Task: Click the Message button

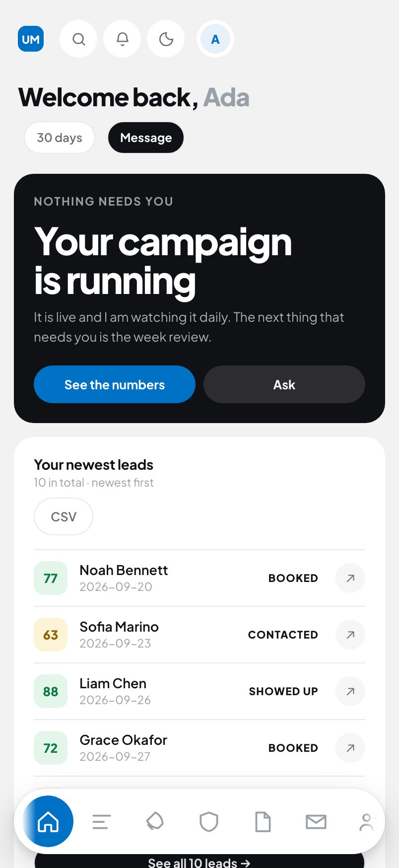Action: [146, 138]
